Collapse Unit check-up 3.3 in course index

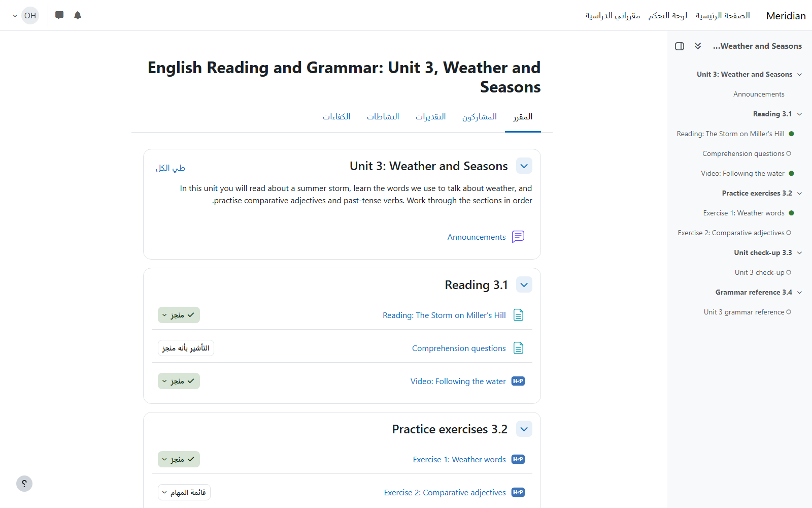pos(800,253)
